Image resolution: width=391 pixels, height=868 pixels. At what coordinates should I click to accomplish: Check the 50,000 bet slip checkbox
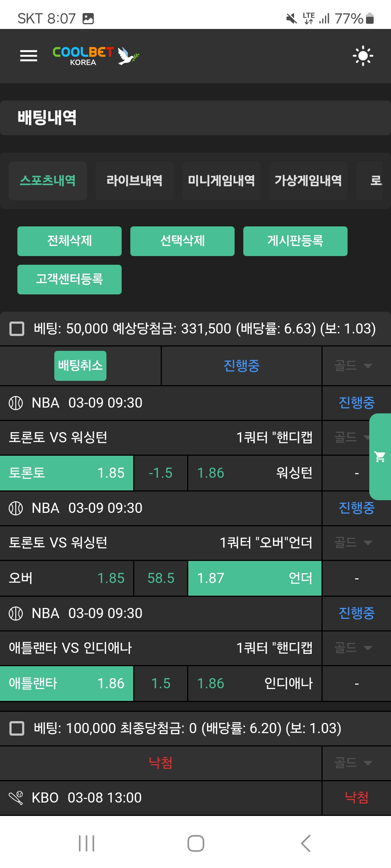coord(17,329)
